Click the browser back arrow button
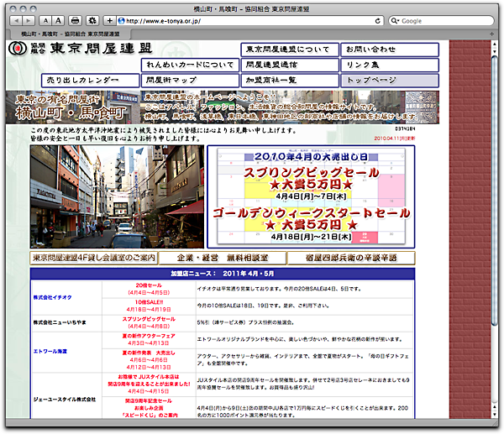 pyautogui.click(x=16, y=21)
